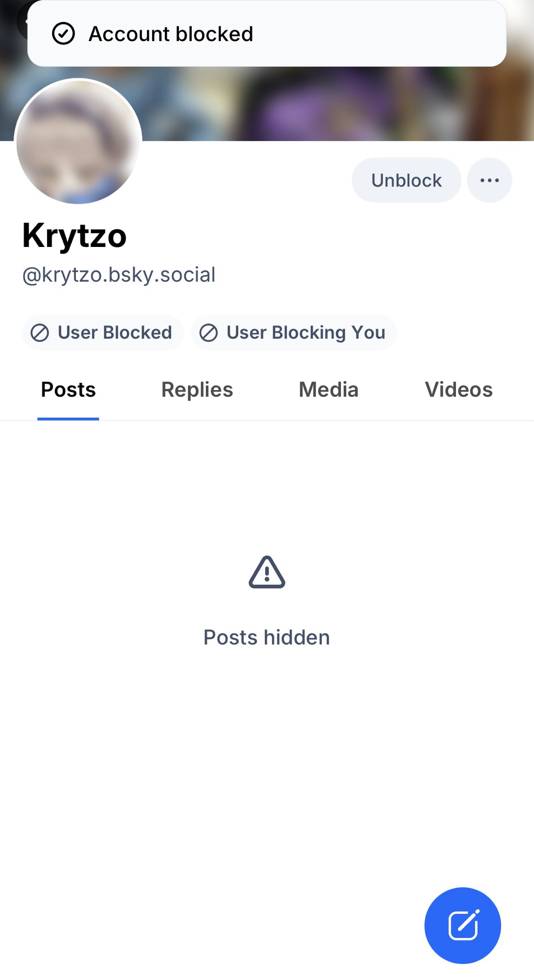This screenshot has width=534, height=980.
Task: Click the warning triangle icon
Action: pyautogui.click(x=267, y=572)
